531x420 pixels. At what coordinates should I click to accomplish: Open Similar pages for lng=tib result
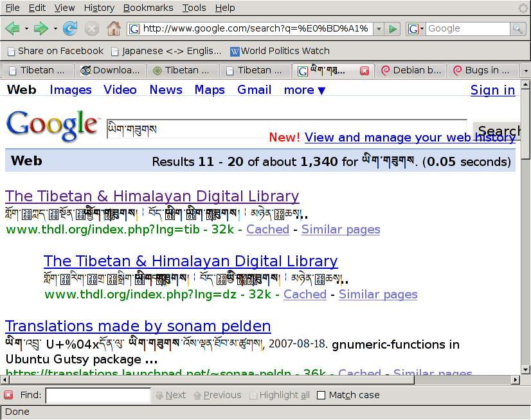[341, 230]
